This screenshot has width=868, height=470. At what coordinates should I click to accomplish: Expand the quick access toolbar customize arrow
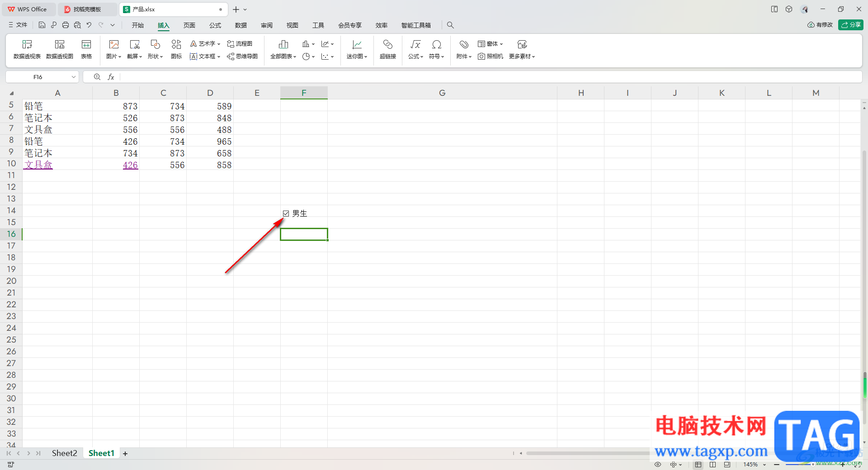click(113, 25)
